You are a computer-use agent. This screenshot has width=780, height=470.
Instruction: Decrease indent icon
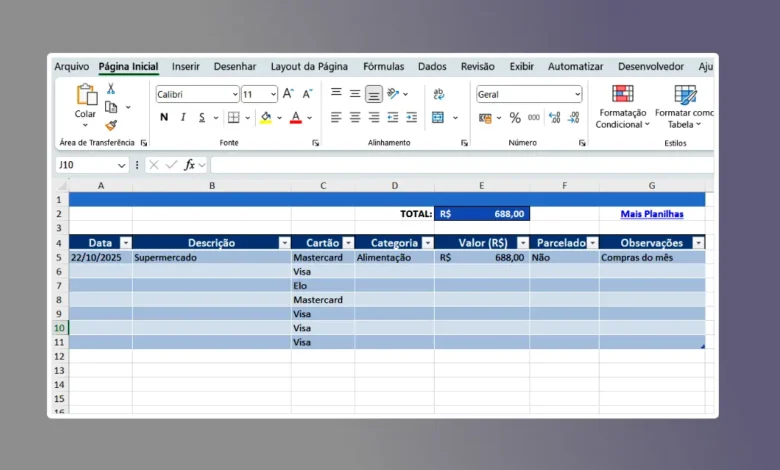coord(392,117)
